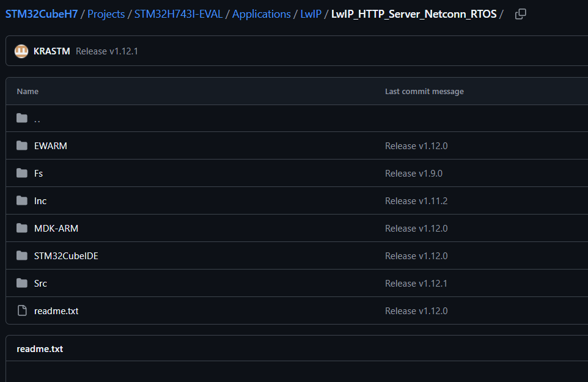Open the MDK-ARM folder
588x382 pixels.
tap(56, 229)
